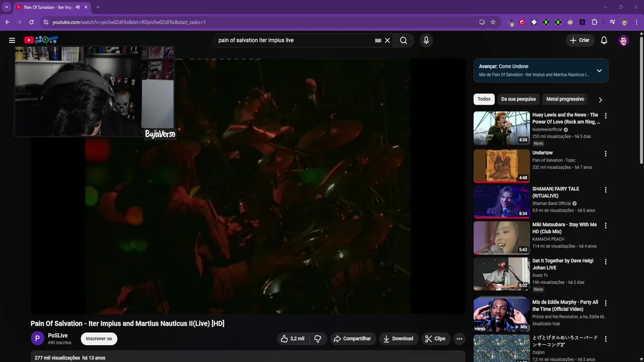Open the virtual keyboard icon in search
This screenshot has height=362, width=644.
[x=378, y=40]
